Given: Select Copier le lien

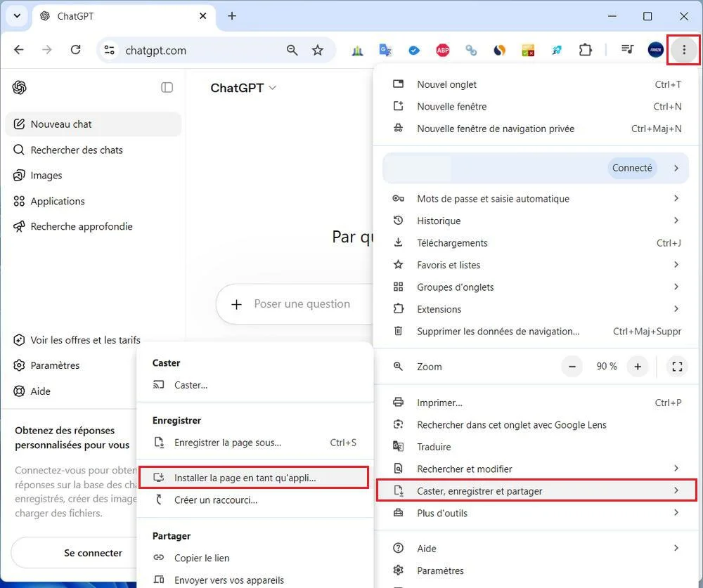Looking at the screenshot, I should (254, 558).
